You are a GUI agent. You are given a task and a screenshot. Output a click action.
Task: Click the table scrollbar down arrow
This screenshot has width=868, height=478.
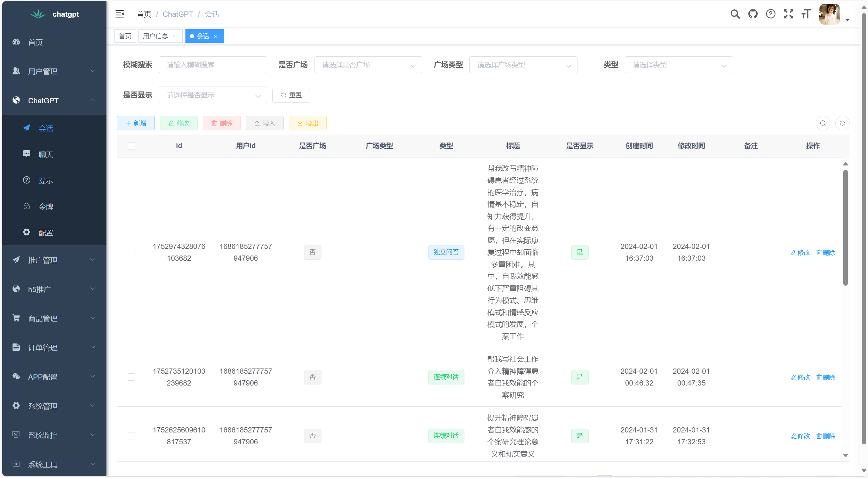click(845, 455)
